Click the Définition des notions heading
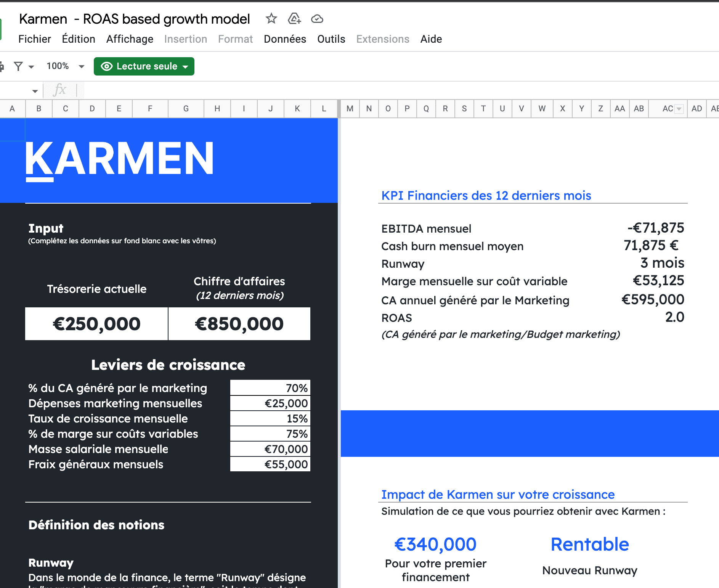This screenshot has height=588, width=719. click(x=96, y=525)
